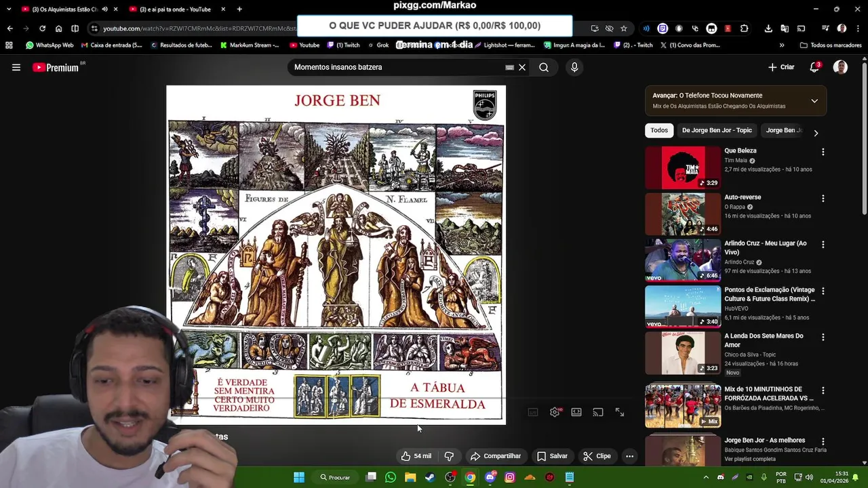
Task: Save video with Salvar button
Action: pos(552,456)
